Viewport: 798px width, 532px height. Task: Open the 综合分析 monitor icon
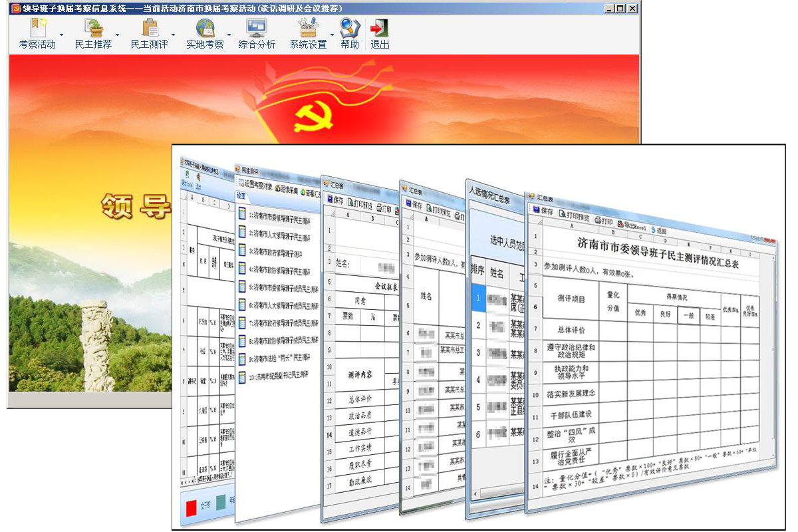click(x=257, y=28)
